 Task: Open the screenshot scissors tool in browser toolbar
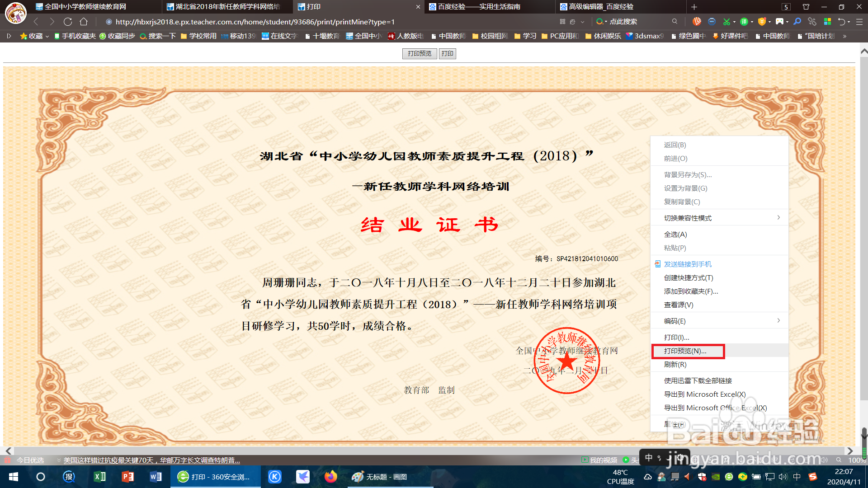point(726,22)
